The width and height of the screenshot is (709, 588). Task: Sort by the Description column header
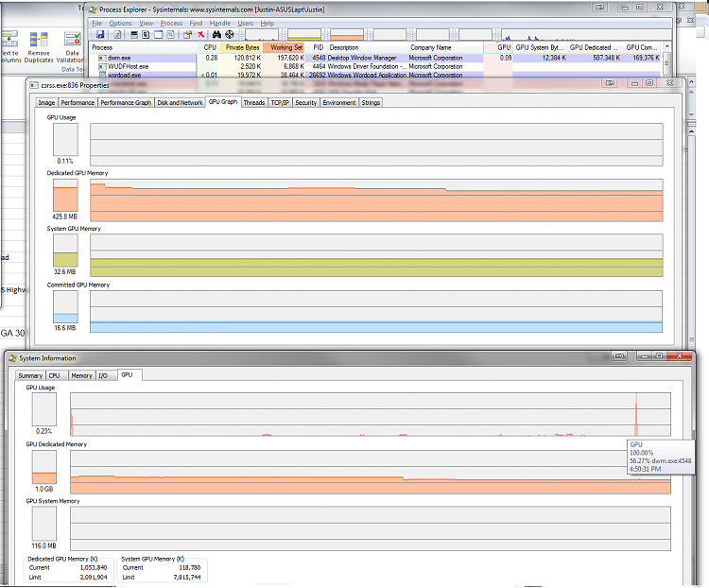pos(367,47)
